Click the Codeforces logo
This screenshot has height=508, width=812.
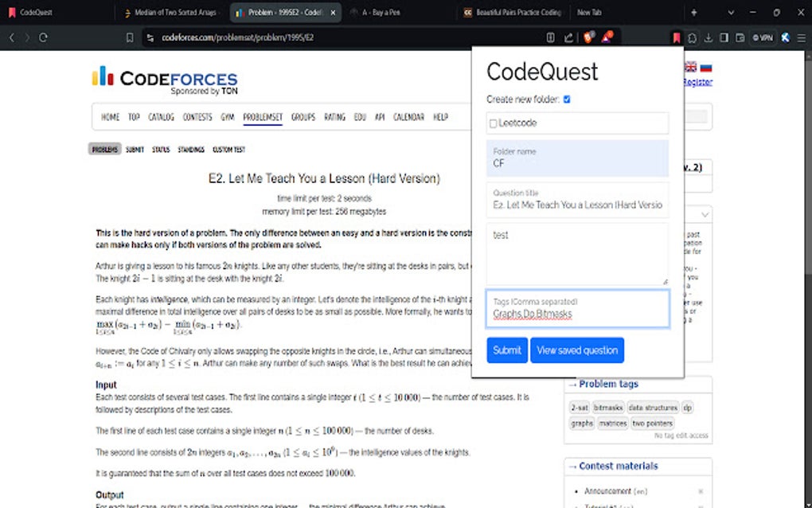[x=165, y=77]
